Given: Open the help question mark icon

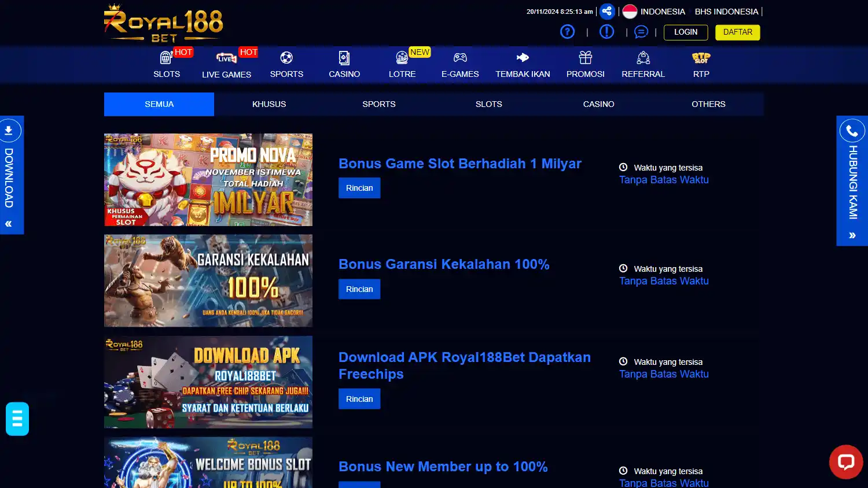Looking at the screenshot, I should coord(567,32).
